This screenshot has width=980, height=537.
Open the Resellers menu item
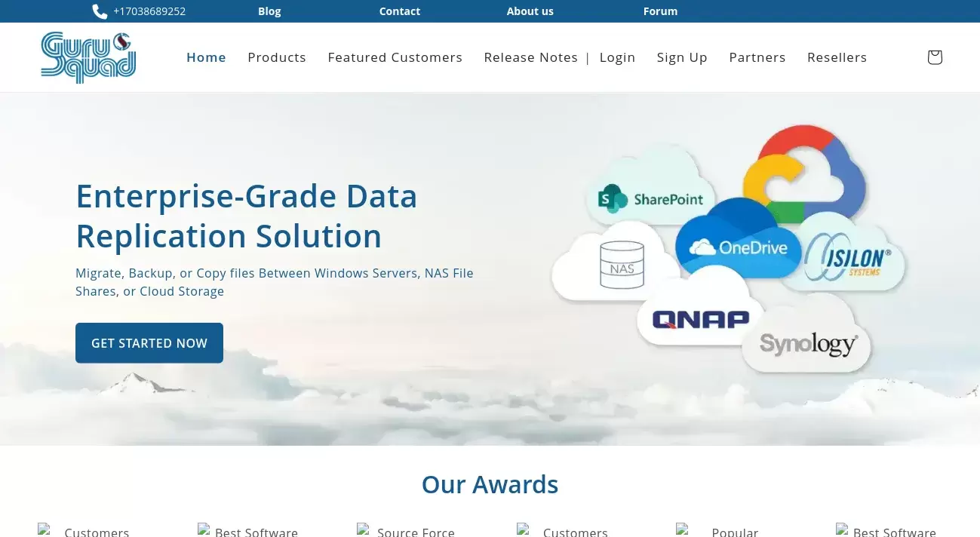coord(837,57)
